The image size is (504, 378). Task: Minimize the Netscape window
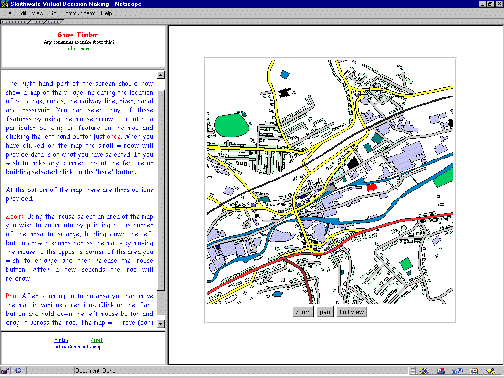tap(482, 4)
